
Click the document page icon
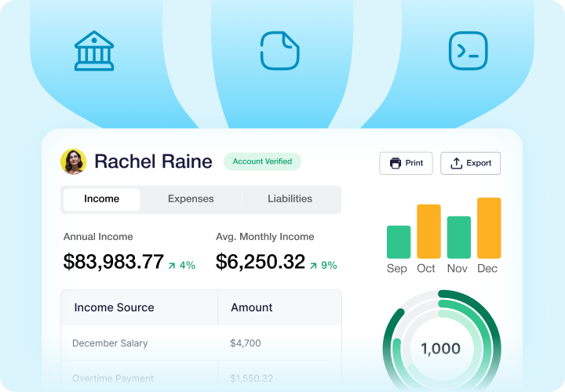pyautogui.click(x=279, y=51)
